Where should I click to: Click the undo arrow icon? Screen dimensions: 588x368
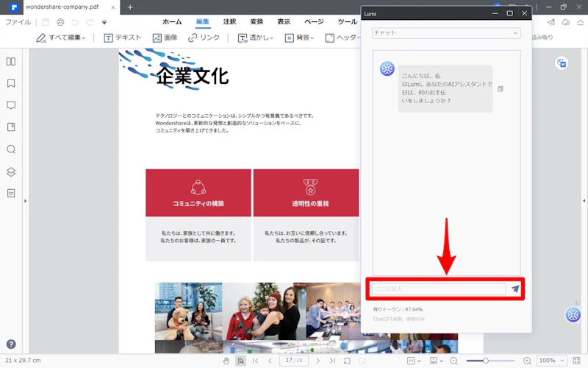[75, 22]
